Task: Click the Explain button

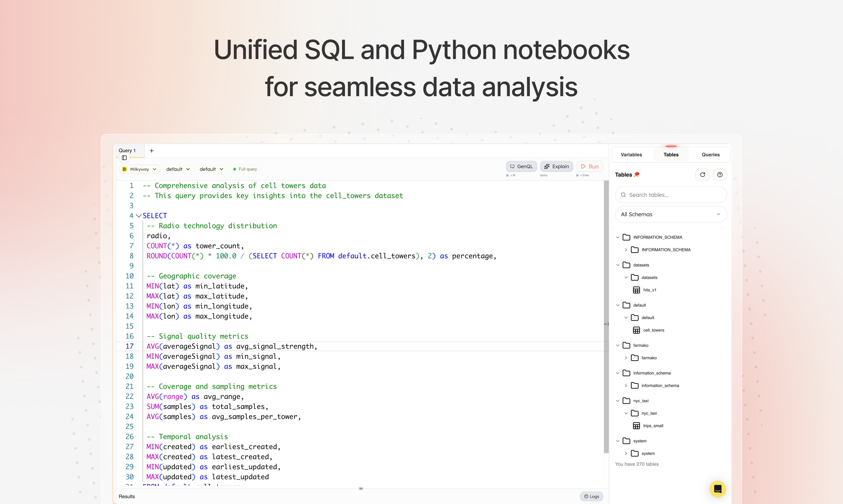Action: click(556, 166)
